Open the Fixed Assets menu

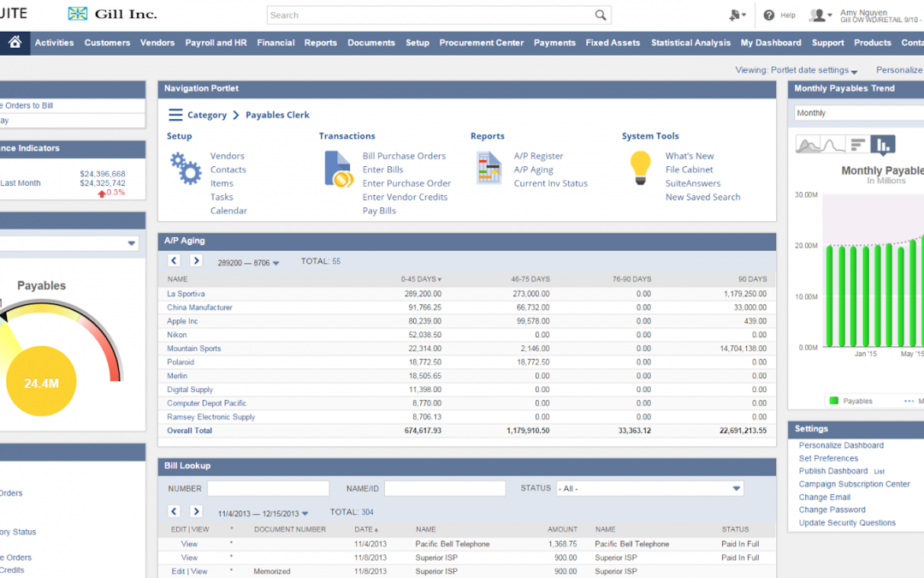(x=613, y=43)
